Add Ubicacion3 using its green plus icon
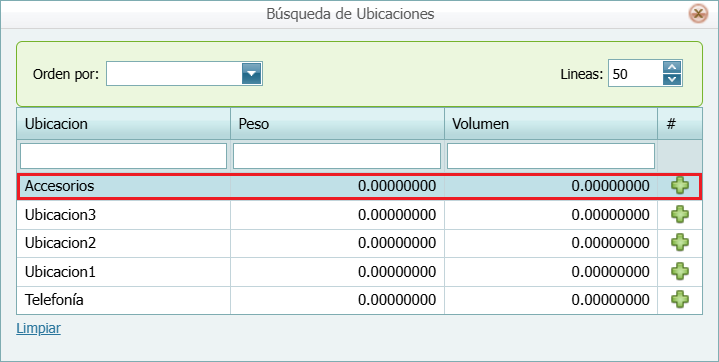 tap(680, 214)
